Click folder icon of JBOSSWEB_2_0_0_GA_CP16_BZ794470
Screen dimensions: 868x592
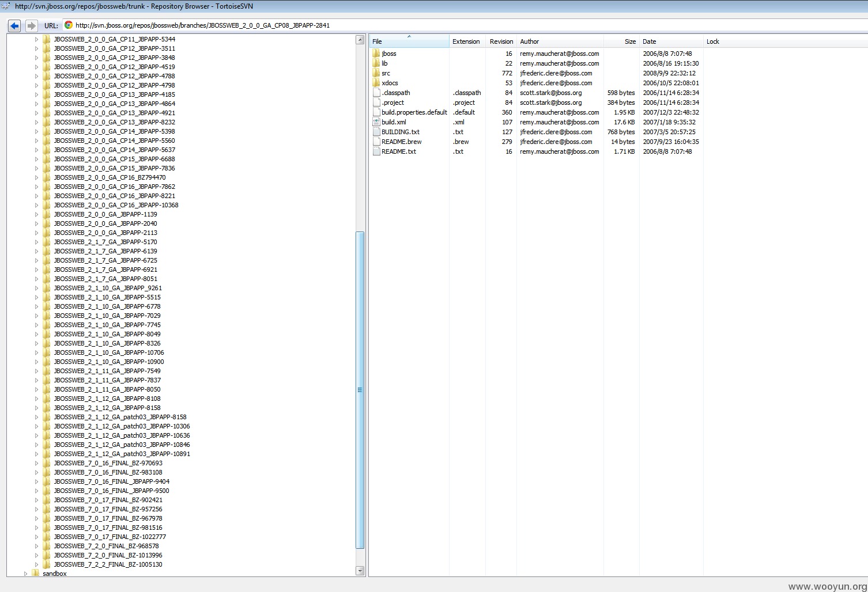pos(47,177)
